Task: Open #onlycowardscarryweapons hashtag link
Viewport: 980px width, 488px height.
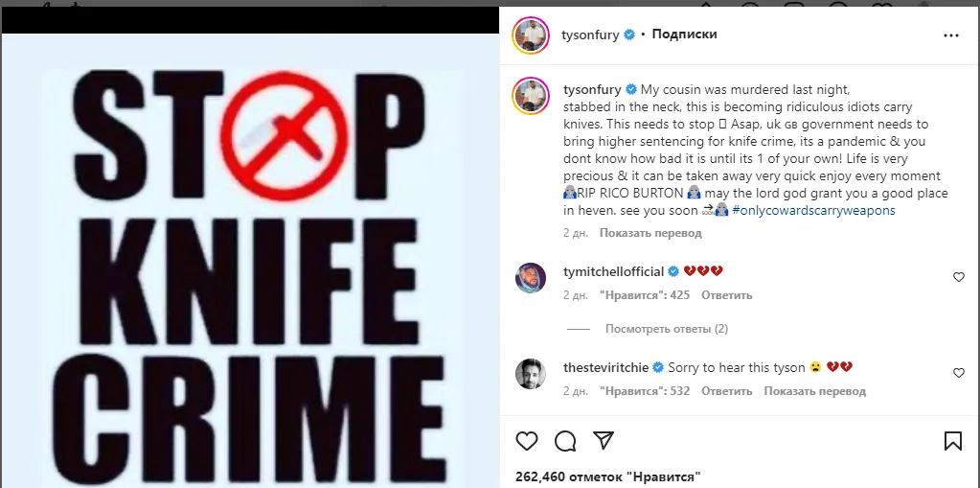Action: pyautogui.click(x=813, y=211)
